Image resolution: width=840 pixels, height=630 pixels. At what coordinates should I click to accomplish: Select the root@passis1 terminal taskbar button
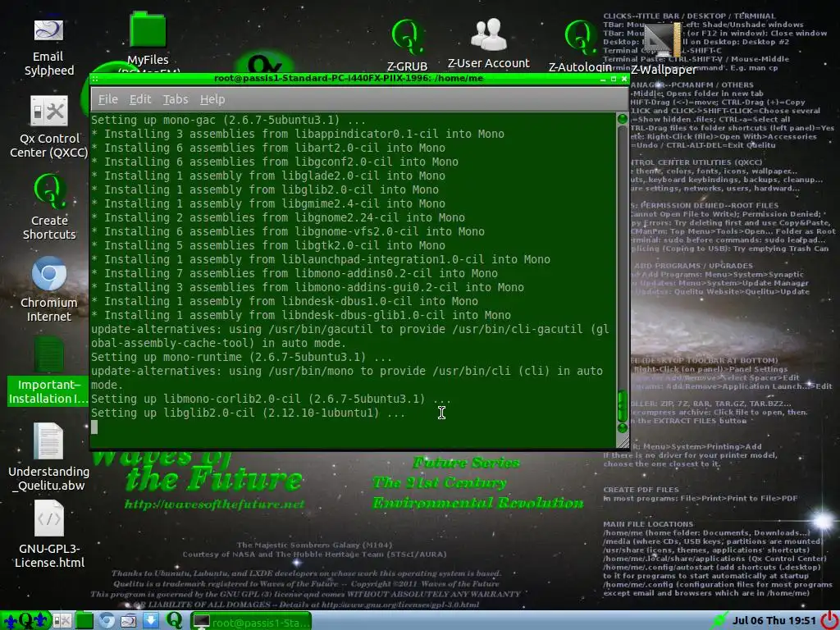[x=251, y=622]
